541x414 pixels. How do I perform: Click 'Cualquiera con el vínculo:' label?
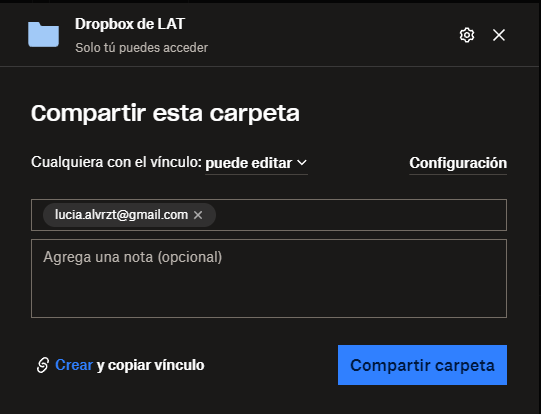coord(116,162)
